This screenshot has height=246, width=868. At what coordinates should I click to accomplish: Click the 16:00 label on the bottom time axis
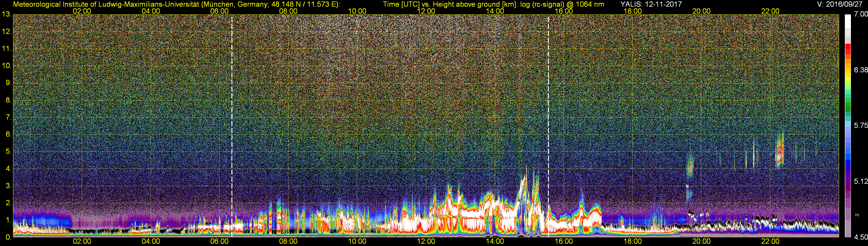564,241
